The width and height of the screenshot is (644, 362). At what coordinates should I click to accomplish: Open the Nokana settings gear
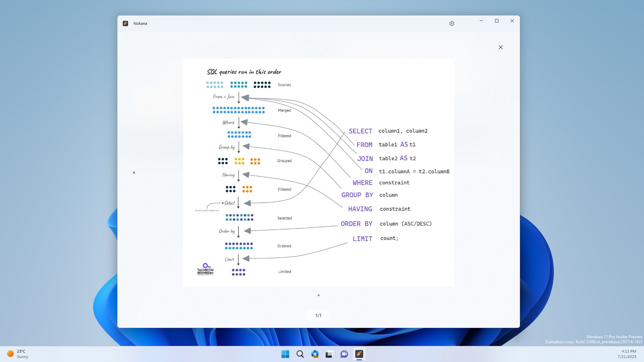[452, 23]
